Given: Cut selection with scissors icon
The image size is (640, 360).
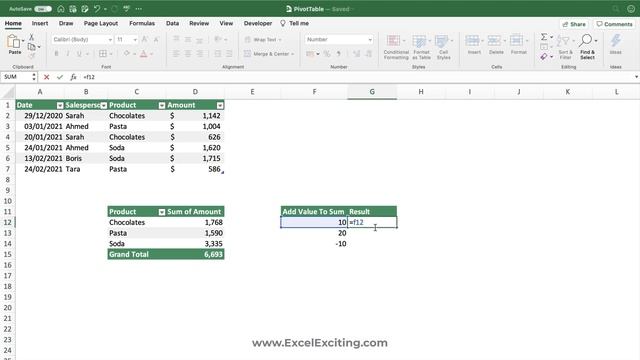Looking at the screenshot, I should click(x=31, y=37).
